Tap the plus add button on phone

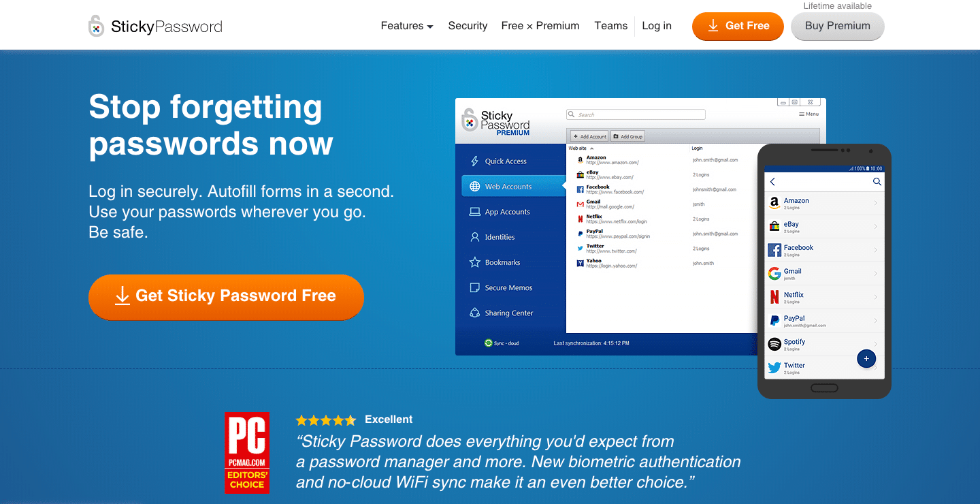866,358
